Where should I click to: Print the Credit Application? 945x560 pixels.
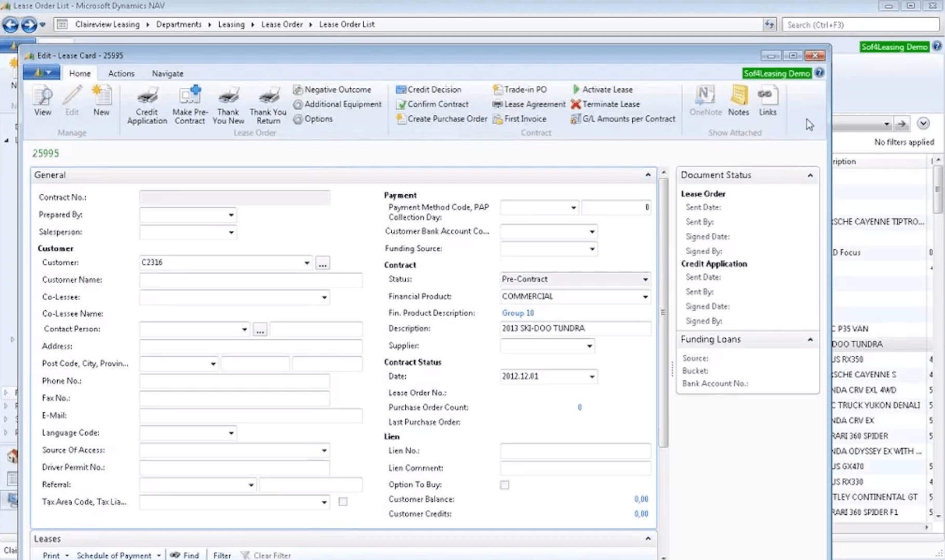(x=147, y=105)
